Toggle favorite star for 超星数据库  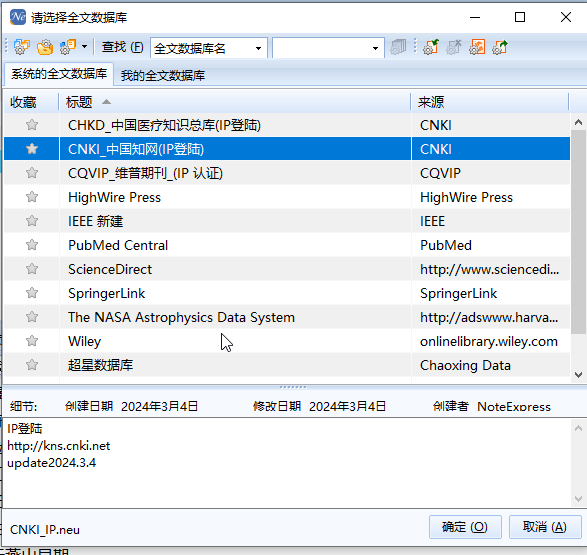[32, 365]
